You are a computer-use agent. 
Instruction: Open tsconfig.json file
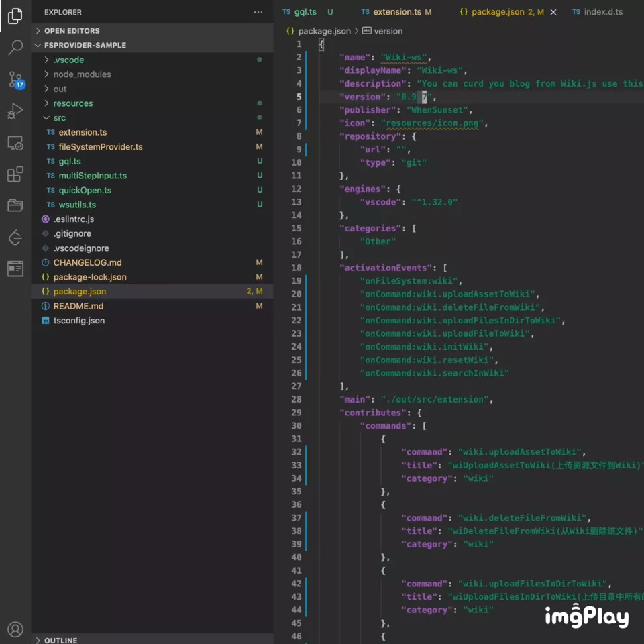point(152,321)
